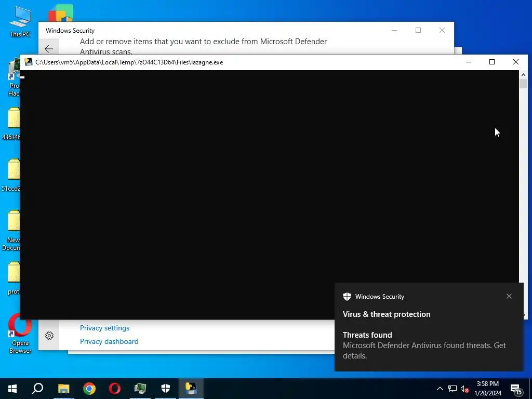Click the back arrow in Windows Security
The height and width of the screenshot is (399, 532).
[x=49, y=49]
